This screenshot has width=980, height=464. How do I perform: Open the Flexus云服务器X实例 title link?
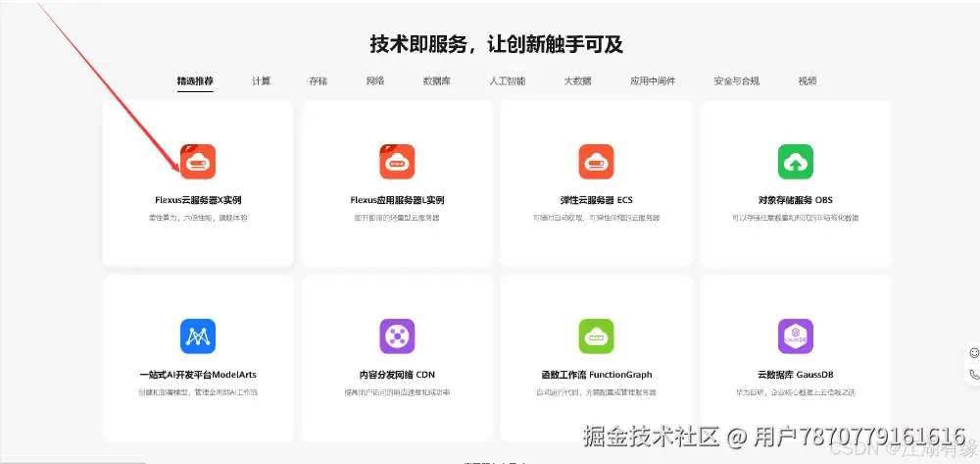point(198,200)
